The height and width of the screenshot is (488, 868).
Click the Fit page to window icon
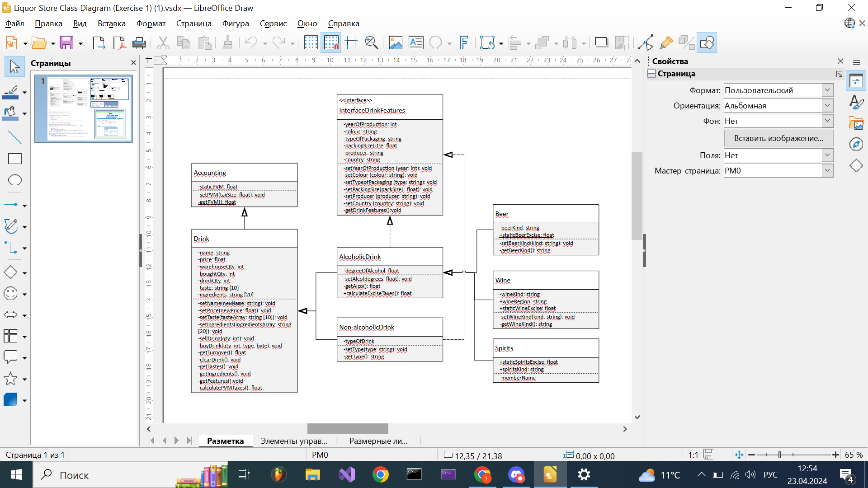point(739,455)
